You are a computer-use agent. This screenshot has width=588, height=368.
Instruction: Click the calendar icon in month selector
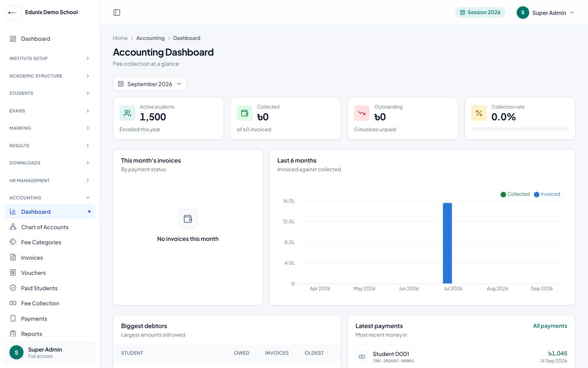[121, 84]
